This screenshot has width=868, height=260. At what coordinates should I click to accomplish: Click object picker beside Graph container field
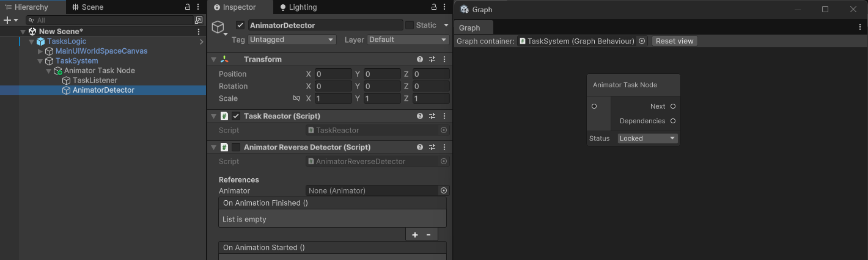(642, 41)
